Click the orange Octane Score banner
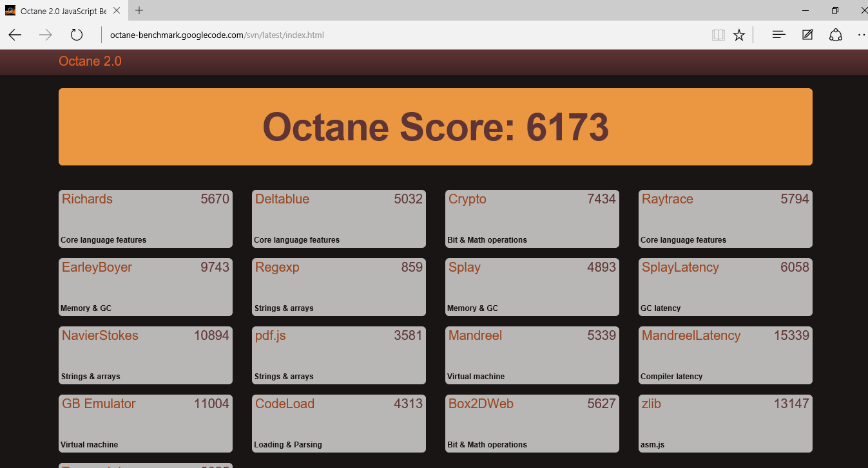The image size is (868, 468). (436, 127)
